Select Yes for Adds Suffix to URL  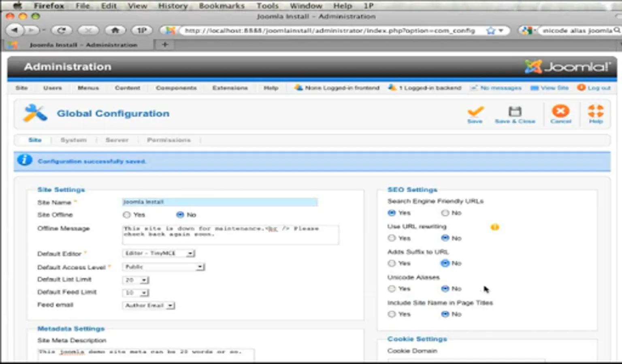[x=392, y=263]
